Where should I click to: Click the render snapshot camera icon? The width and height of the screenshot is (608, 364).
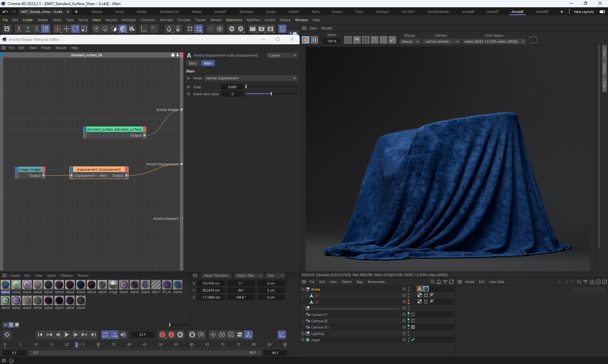533,40
